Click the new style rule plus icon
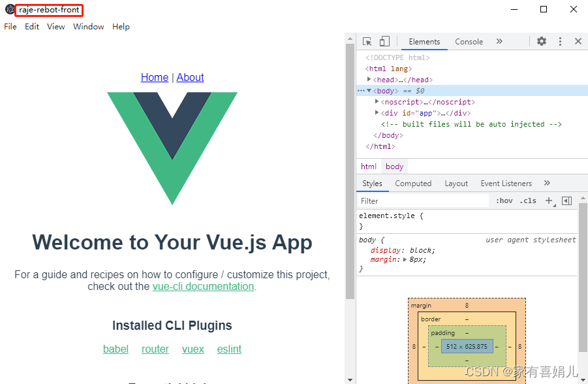Image resolution: width=588 pixels, height=384 pixels. click(549, 201)
